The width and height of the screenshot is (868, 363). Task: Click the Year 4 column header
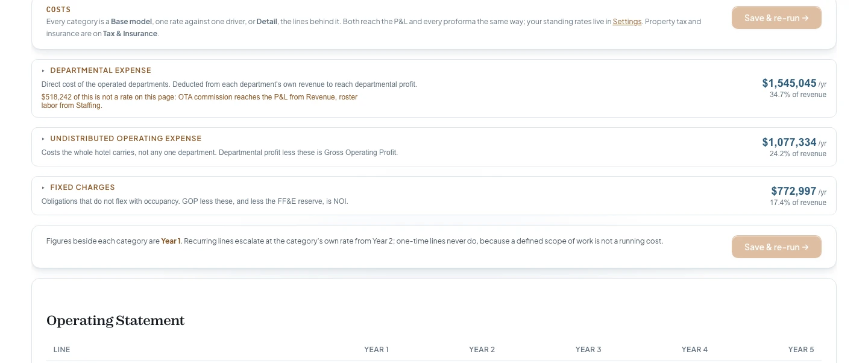coord(694,350)
